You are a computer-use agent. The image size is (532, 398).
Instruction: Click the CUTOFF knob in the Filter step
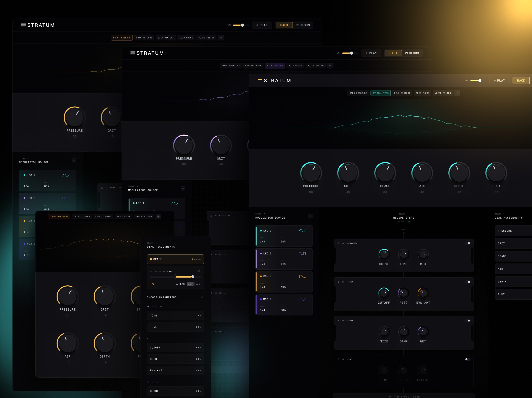click(384, 293)
